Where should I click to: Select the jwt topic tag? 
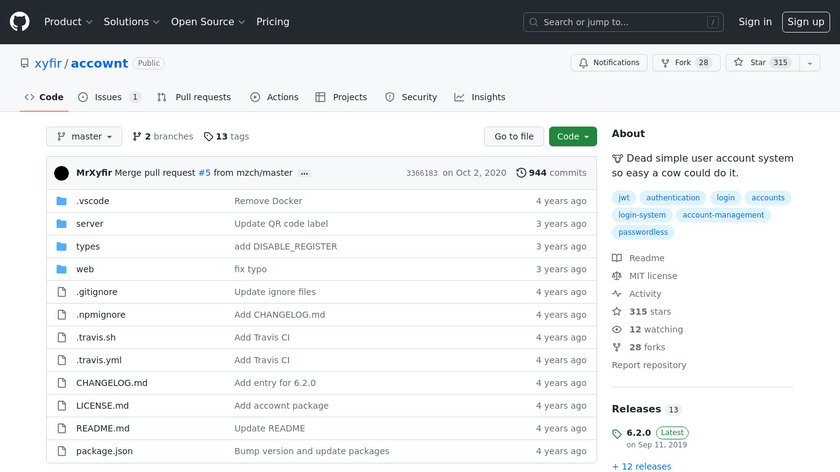click(x=624, y=198)
